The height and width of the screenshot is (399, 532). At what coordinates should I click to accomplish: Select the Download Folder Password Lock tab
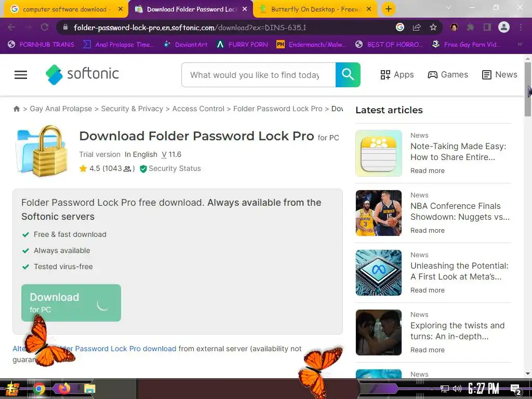pyautogui.click(x=191, y=9)
